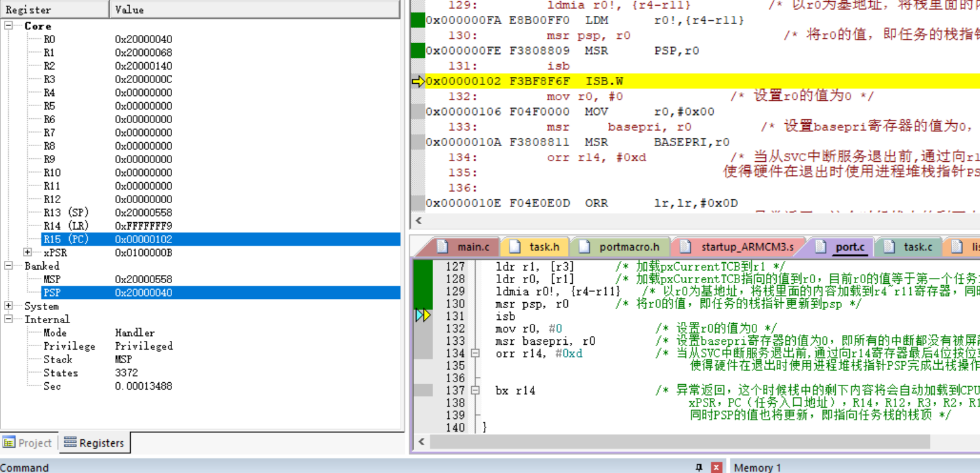Select the R13 (SP) register
Viewport: 980px width, 473px height.
(201, 213)
